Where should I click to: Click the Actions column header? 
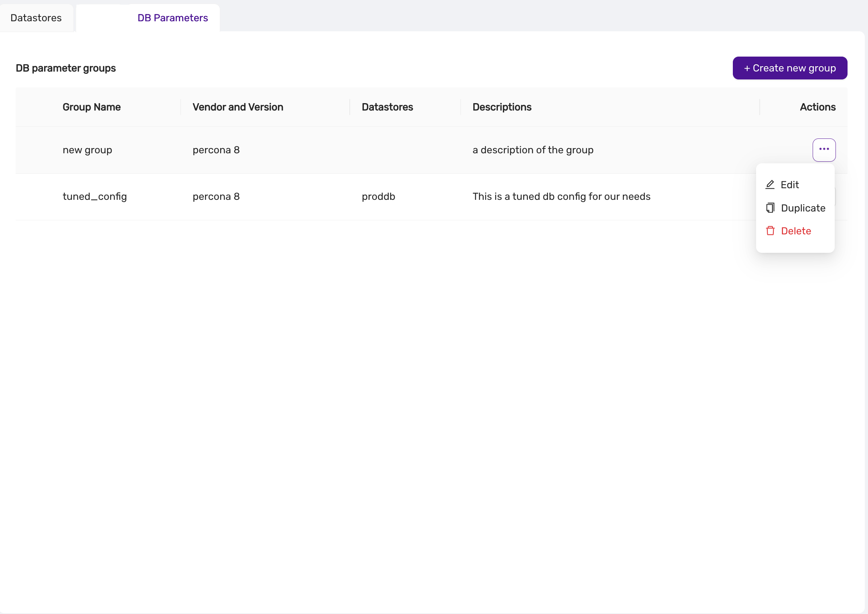(x=817, y=107)
